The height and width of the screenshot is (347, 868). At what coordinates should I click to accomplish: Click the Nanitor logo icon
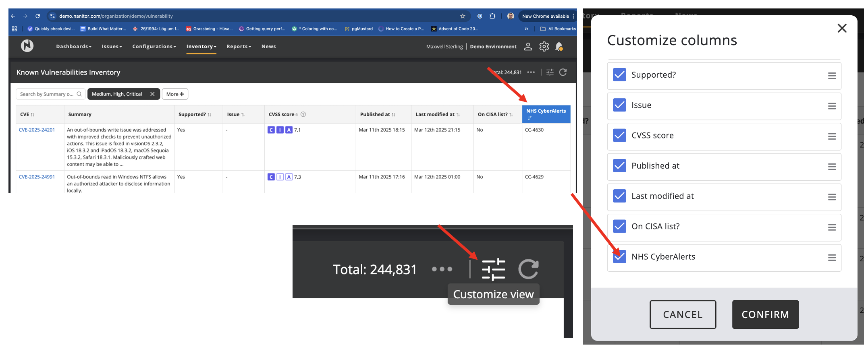coord(27,46)
